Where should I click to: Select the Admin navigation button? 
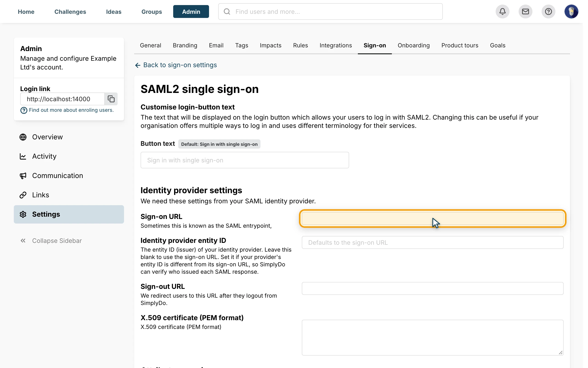tap(191, 12)
